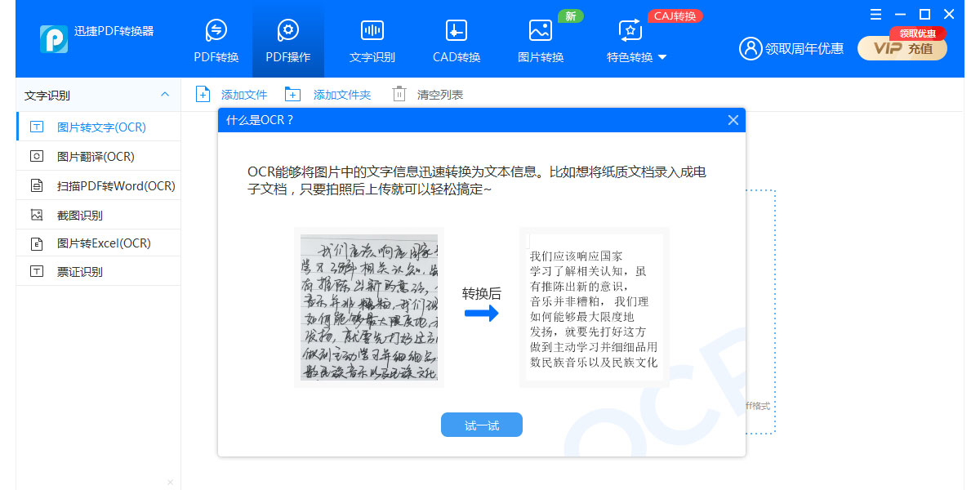
Task: Click the 扫描PDF转Word sidebar icon
Action: (37, 185)
